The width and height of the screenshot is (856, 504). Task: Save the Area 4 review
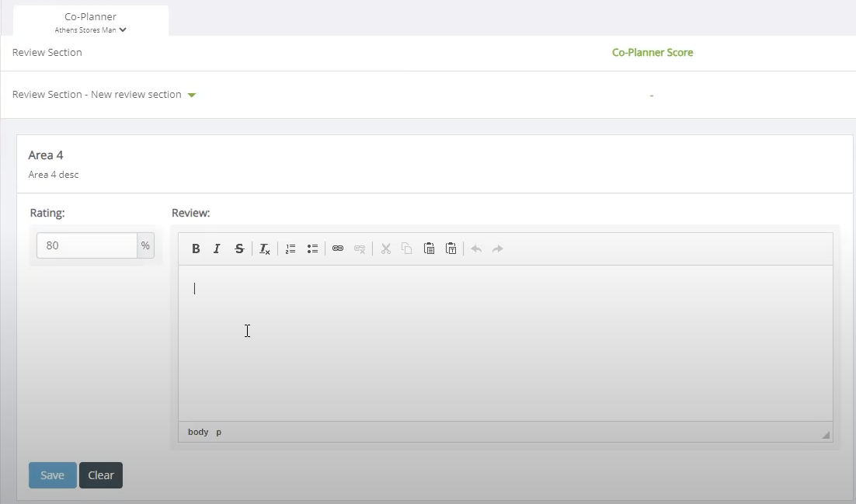pos(52,475)
